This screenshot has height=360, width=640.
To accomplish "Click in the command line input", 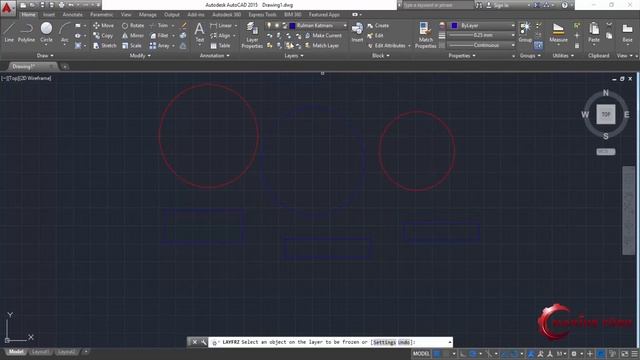I will click(331, 342).
